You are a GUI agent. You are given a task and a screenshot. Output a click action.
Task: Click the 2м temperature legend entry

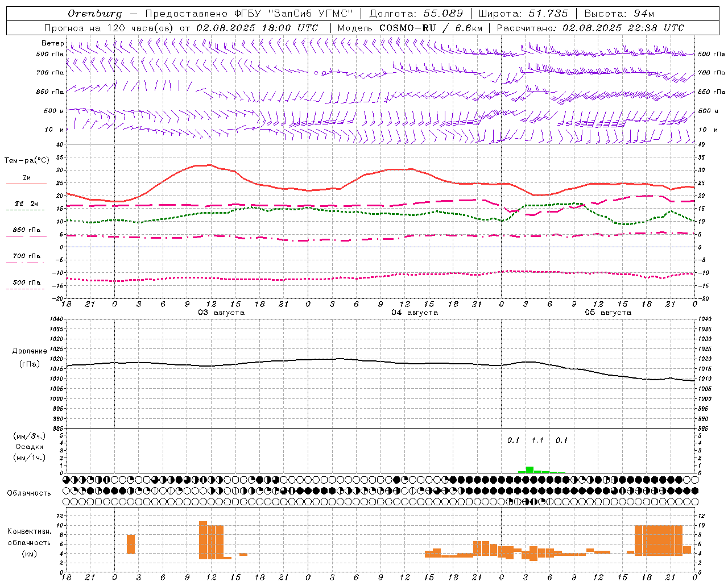tap(27, 178)
